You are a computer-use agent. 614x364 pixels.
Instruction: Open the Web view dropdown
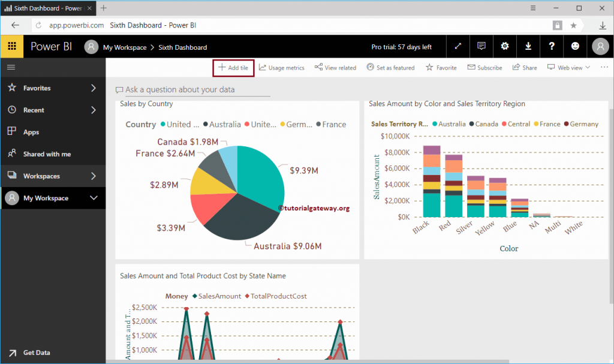pos(567,67)
